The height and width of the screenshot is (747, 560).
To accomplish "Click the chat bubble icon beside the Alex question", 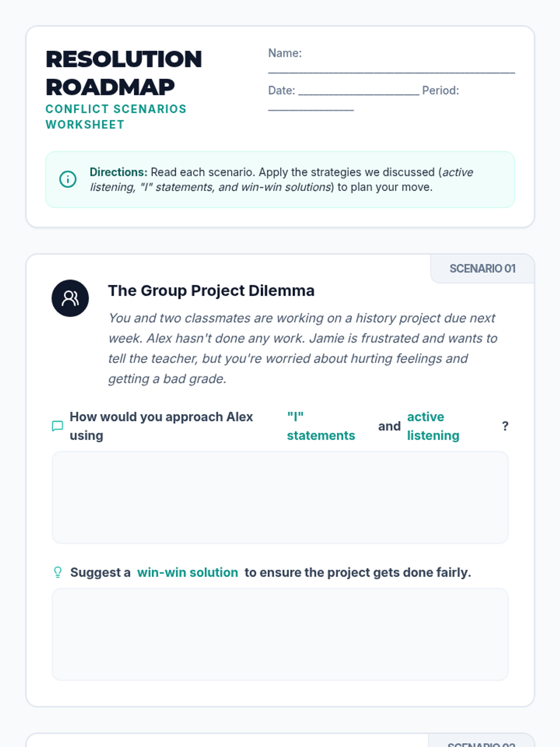I will [x=57, y=426].
